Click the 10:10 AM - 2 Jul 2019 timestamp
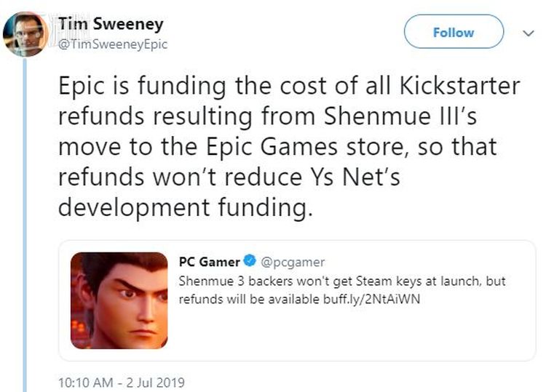The height and width of the screenshot is (392, 546). pos(121,381)
